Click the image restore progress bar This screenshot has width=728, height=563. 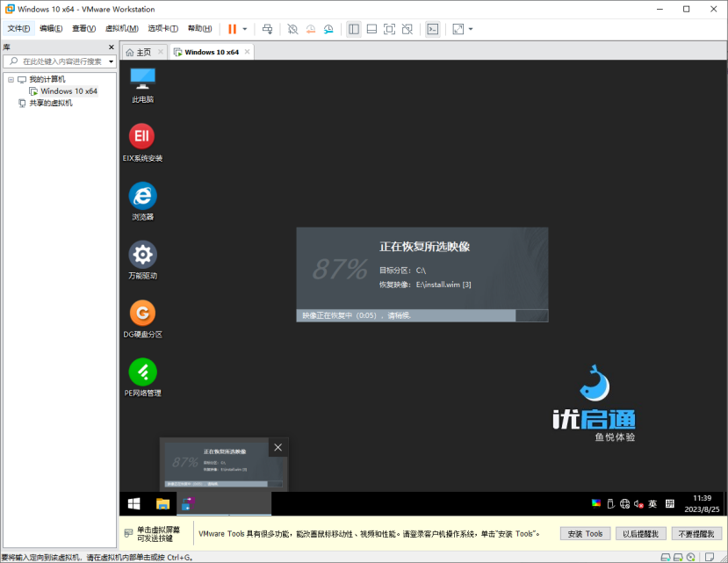422,315
